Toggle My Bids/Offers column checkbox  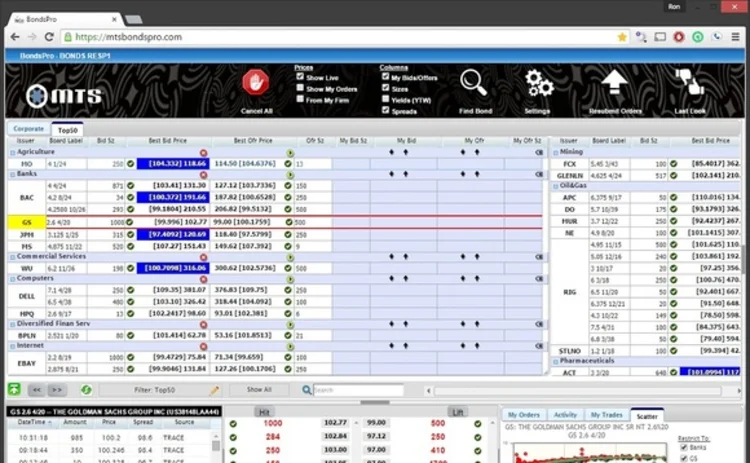point(386,77)
